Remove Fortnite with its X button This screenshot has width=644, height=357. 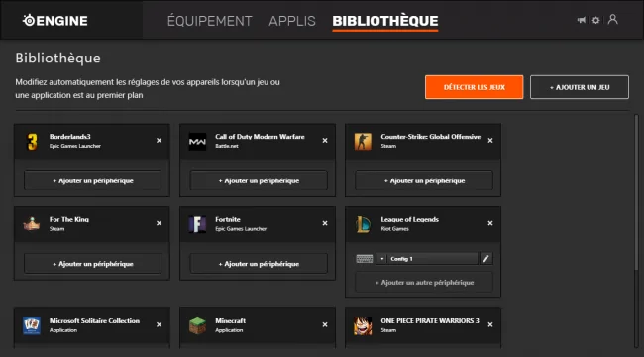click(325, 223)
